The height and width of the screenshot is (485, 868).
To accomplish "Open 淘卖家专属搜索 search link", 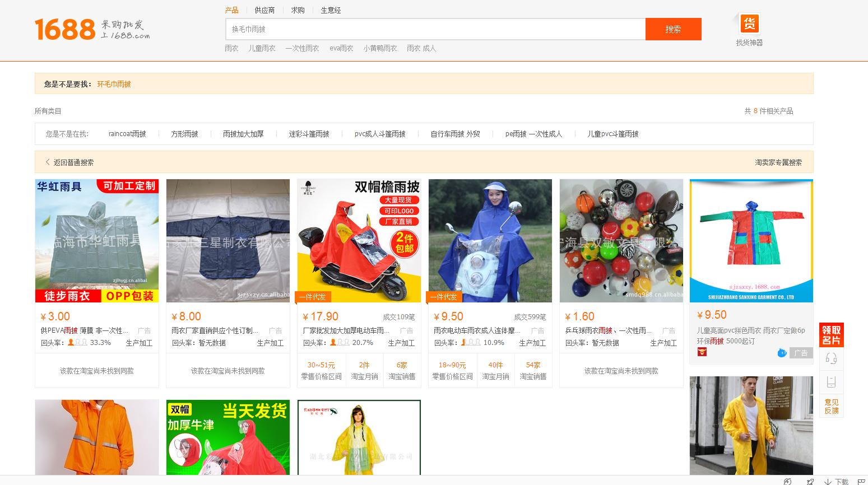I will (x=778, y=162).
